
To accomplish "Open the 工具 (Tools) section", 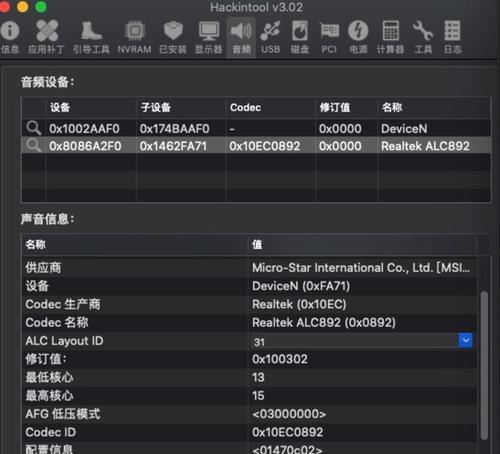I will click(423, 37).
